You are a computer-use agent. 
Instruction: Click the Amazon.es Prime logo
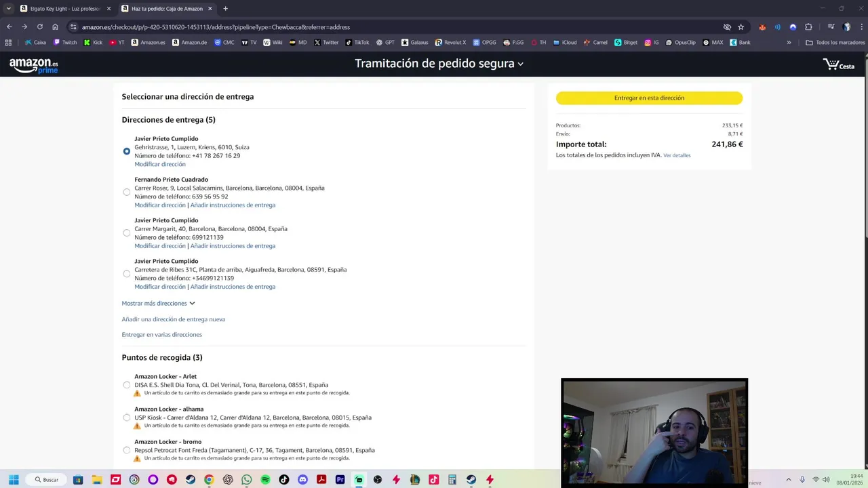(34, 66)
